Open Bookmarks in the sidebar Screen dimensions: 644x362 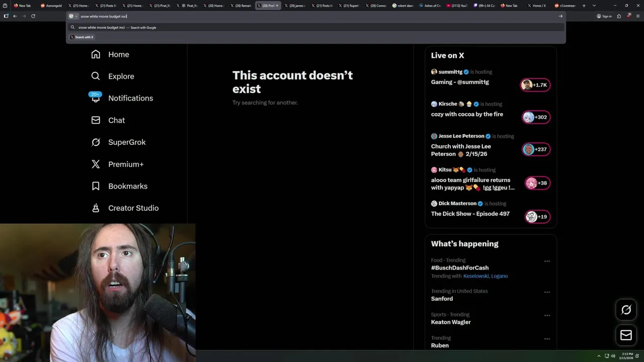119,186
